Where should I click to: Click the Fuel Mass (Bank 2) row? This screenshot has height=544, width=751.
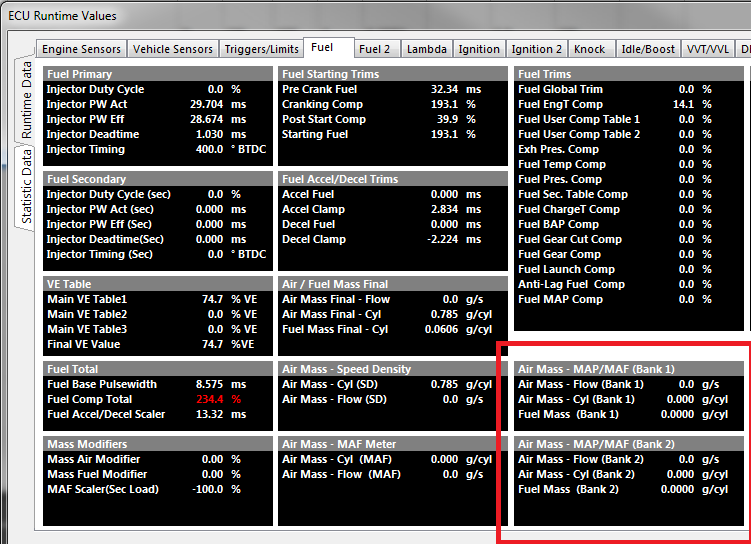629,489
